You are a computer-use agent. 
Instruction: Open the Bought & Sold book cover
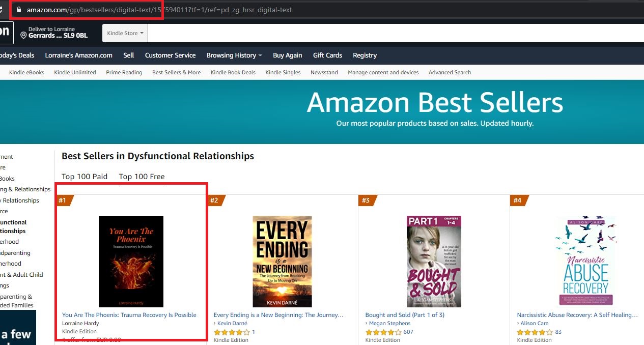(434, 261)
